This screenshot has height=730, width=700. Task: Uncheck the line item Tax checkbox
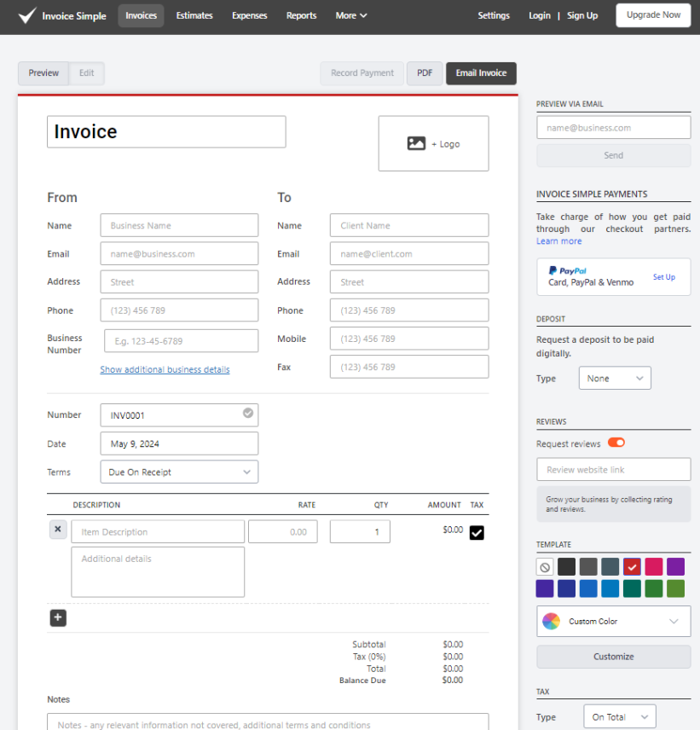[x=477, y=532]
